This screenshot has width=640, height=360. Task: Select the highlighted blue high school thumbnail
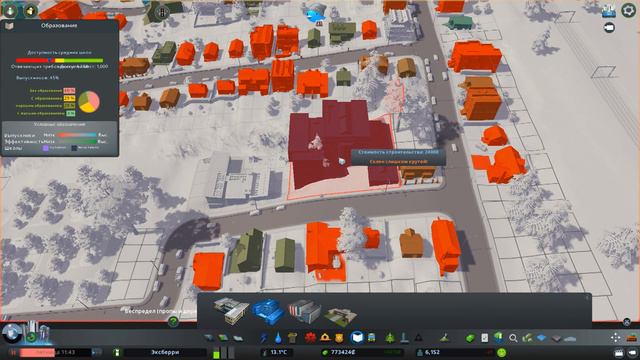click(x=268, y=311)
